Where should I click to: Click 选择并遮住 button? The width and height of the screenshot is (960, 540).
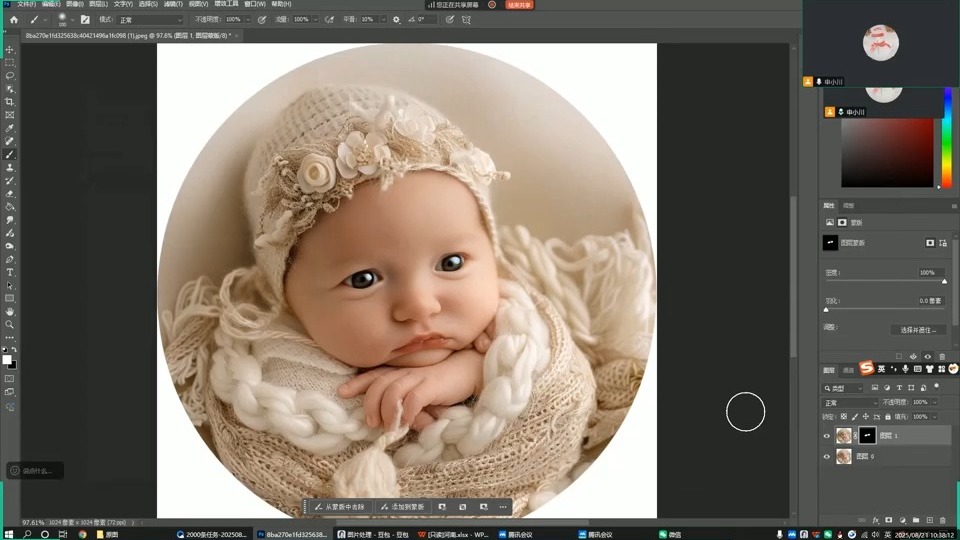918,330
